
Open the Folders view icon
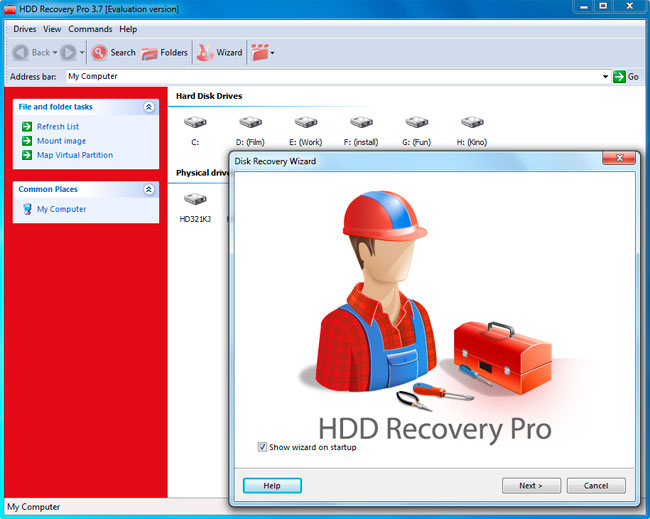tap(150, 52)
